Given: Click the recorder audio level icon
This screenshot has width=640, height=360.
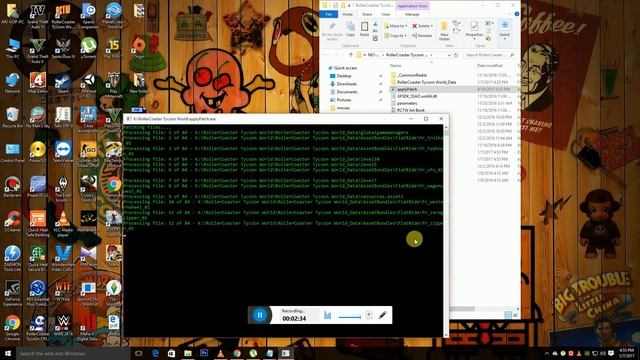Looking at the screenshot, I should [x=327, y=315].
